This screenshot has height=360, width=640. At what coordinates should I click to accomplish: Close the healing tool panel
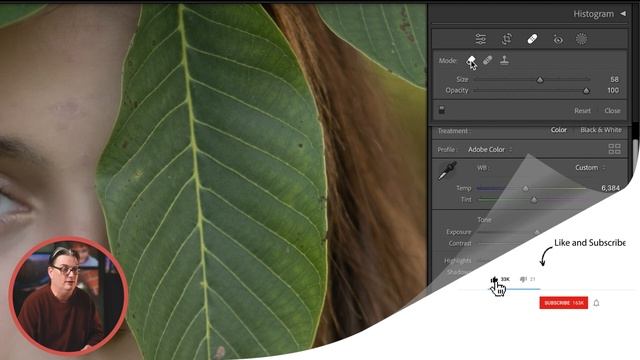pyautogui.click(x=612, y=111)
